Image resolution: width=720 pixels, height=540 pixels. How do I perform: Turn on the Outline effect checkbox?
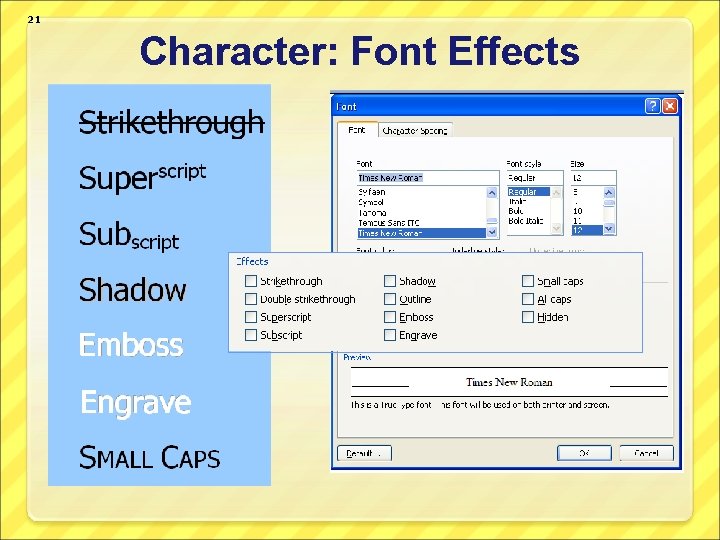click(390, 299)
